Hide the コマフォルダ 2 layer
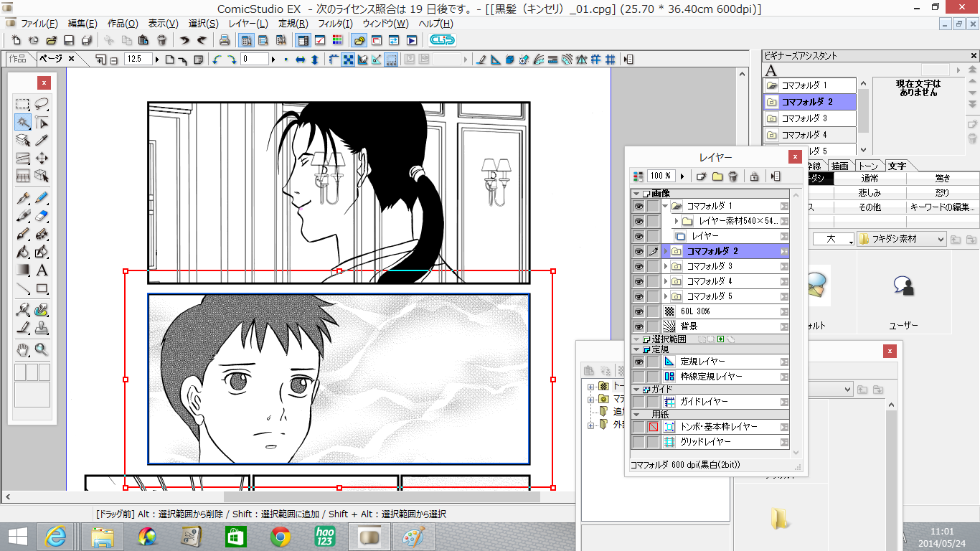This screenshot has height=551, width=980. coord(639,251)
